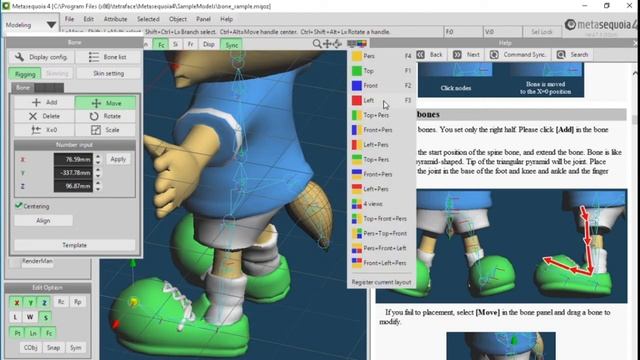This screenshot has width=640, height=360.
Task: Toggle Centering checkbox
Action: (32, 206)
